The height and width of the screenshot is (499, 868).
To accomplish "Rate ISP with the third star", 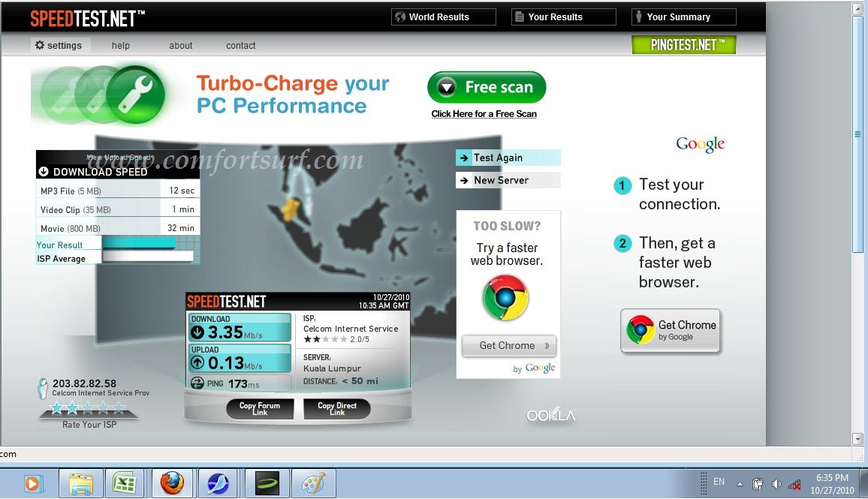I will pos(88,408).
